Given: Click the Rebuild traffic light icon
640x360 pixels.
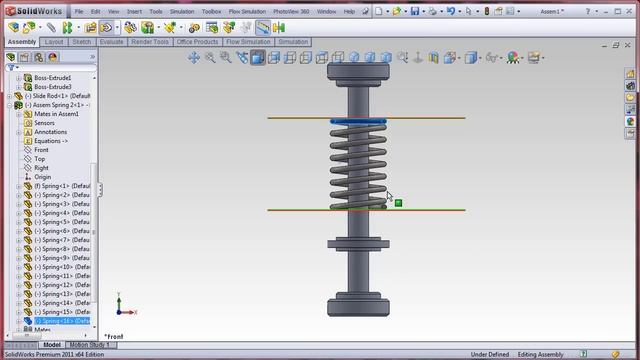Looking at the screenshot, I should [487, 11].
